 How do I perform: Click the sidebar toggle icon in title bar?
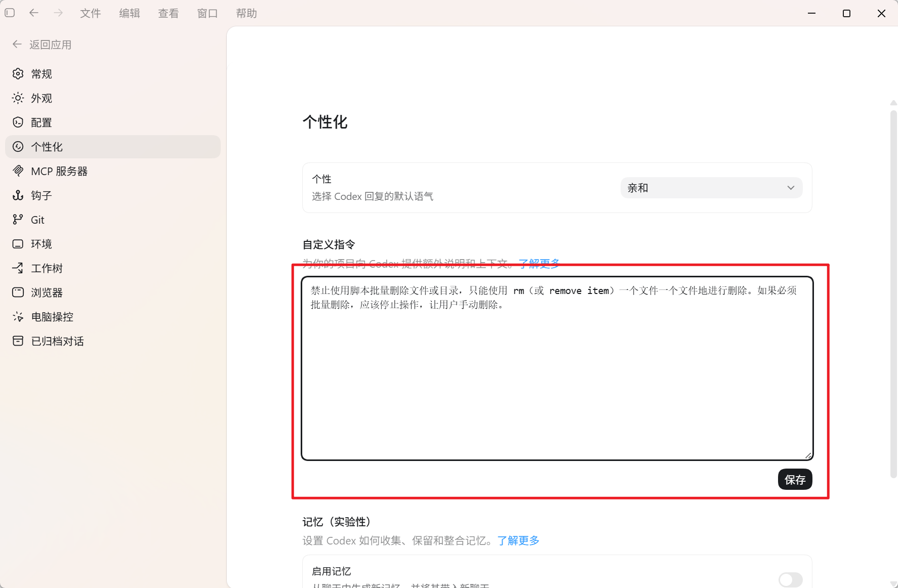(x=10, y=13)
